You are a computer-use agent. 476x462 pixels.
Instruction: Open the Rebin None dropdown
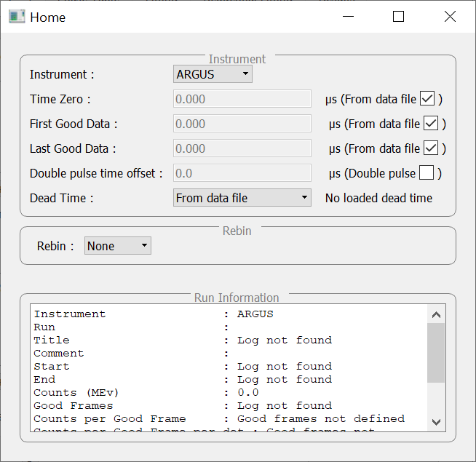(117, 246)
